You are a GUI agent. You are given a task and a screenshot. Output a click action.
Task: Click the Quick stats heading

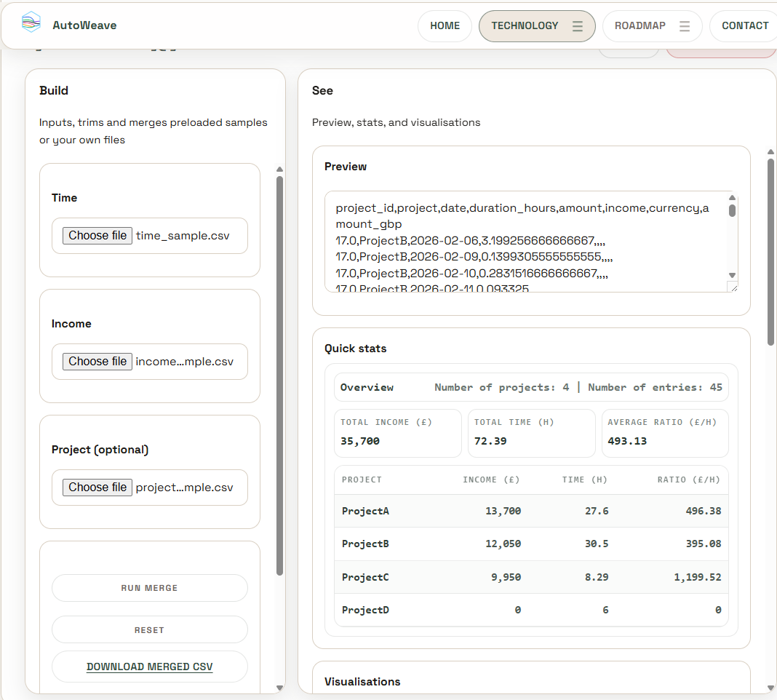click(x=355, y=349)
